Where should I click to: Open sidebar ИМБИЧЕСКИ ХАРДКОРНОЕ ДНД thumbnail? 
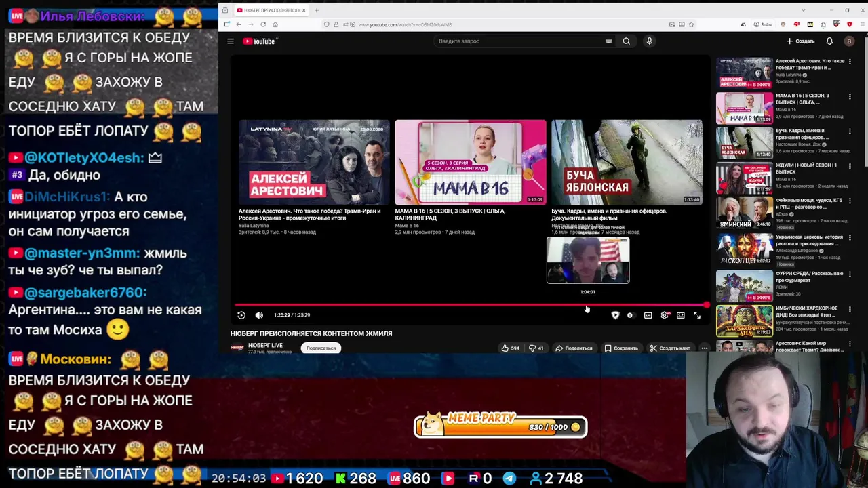744,321
